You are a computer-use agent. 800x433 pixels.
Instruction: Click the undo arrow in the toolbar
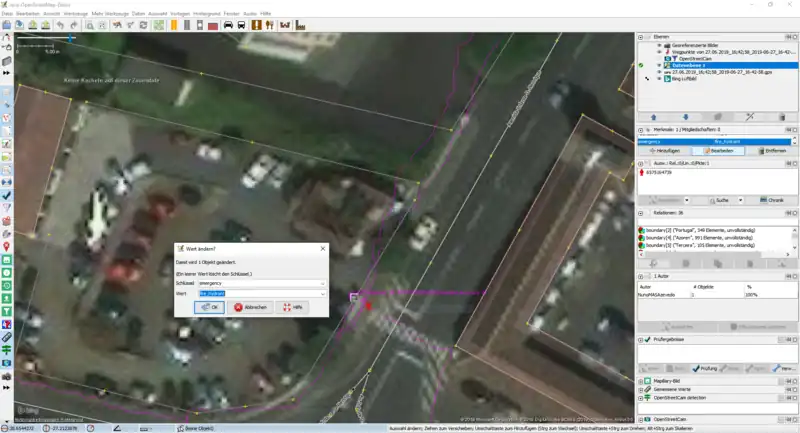click(59, 24)
